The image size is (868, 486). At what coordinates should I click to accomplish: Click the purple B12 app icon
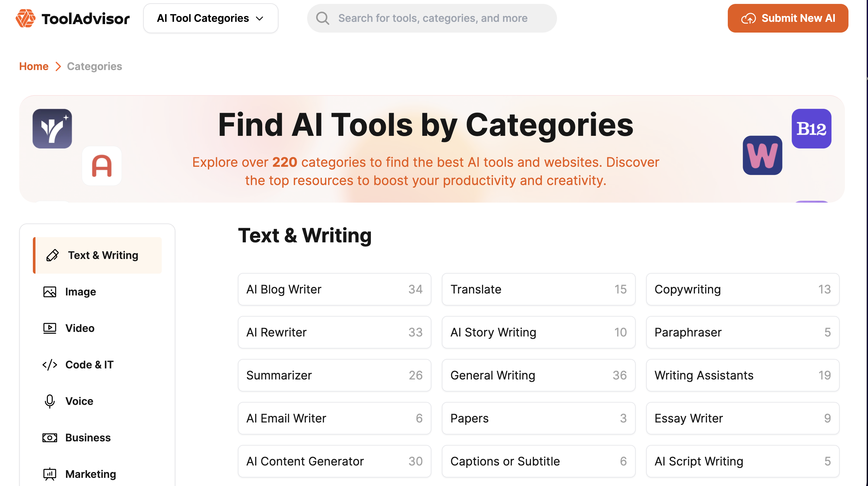[811, 128]
